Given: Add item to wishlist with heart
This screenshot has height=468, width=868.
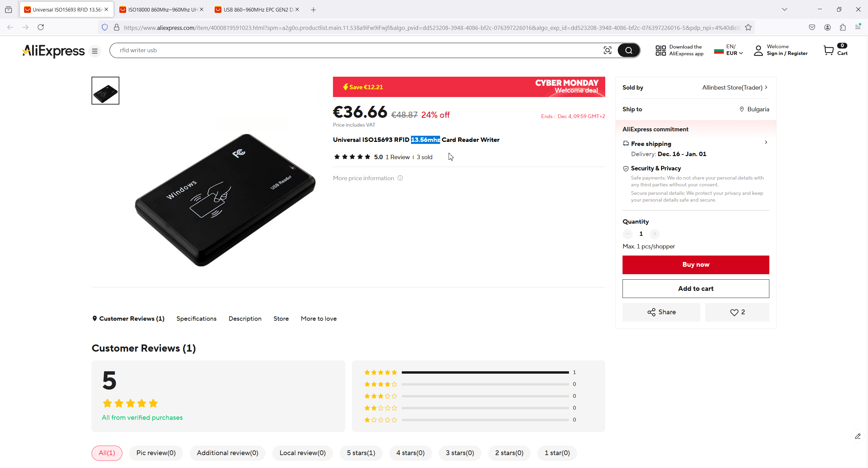Looking at the screenshot, I should point(737,312).
